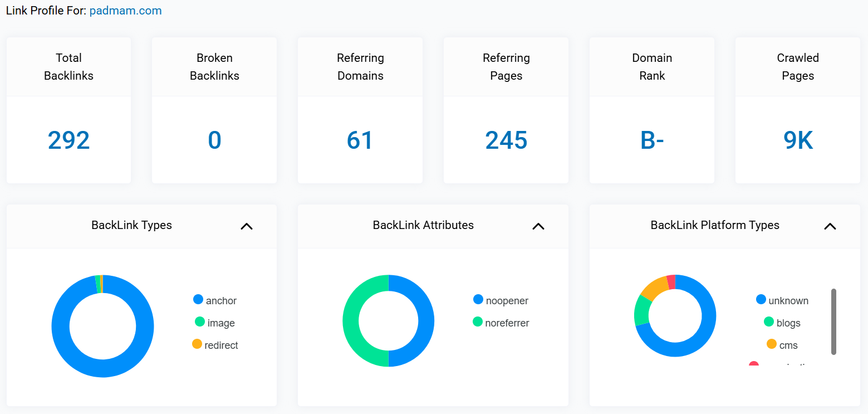Image resolution: width=868 pixels, height=414 pixels.
Task: Collapse the BackLink Types panel
Action: pyautogui.click(x=246, y=226)
